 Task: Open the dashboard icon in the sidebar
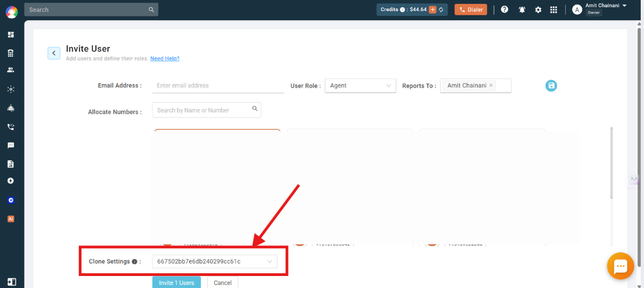click(11, 34)
